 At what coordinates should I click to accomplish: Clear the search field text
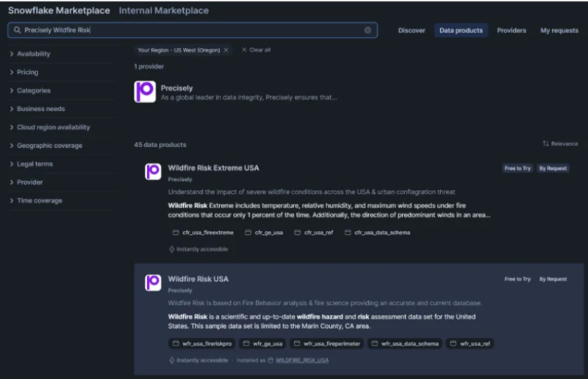[367, 30]
